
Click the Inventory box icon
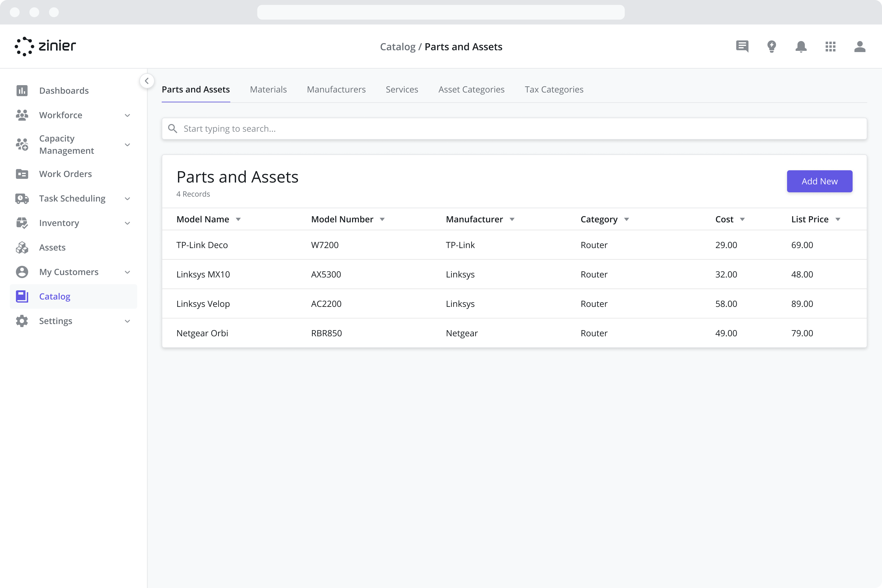(x=22, y=223)
